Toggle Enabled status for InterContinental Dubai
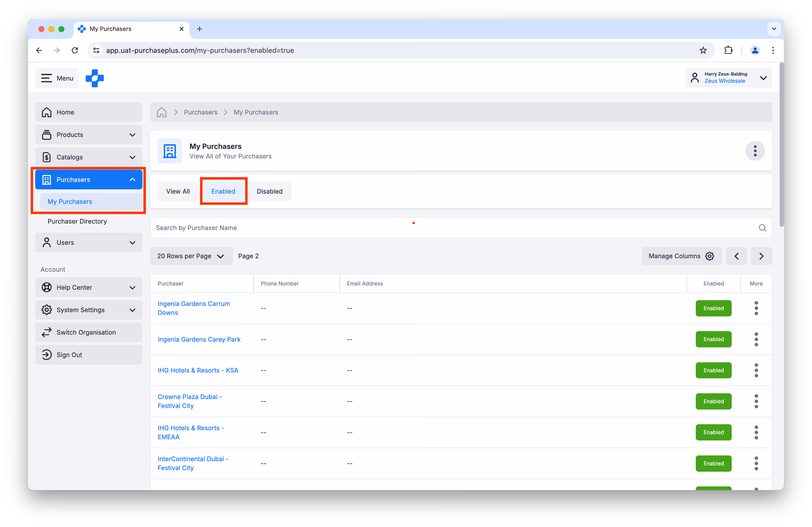 point(713,464)
